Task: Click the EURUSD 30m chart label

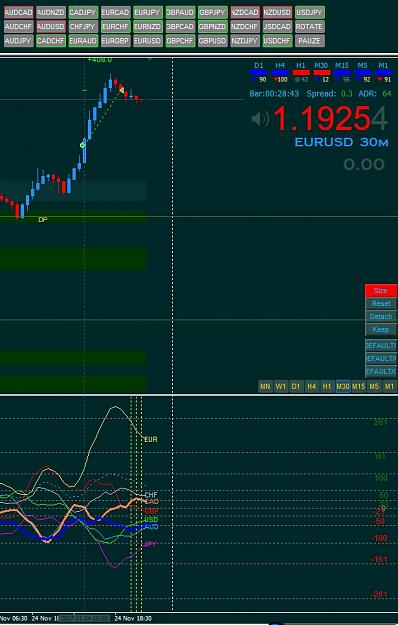Action: (341, 142)
